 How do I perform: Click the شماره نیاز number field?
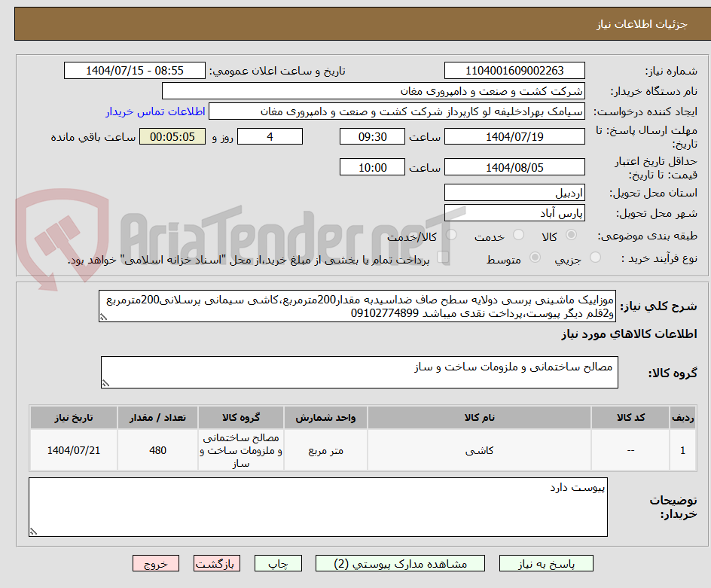pos(514,70)
